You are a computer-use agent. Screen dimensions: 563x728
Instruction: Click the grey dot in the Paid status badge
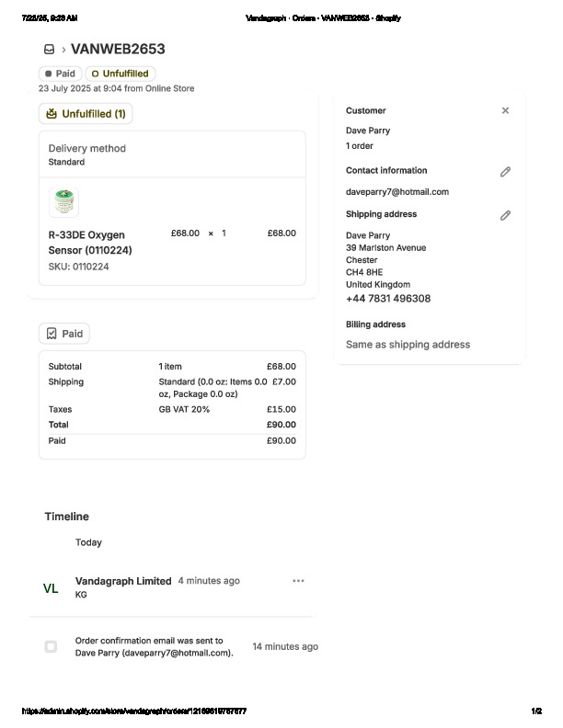48,74
